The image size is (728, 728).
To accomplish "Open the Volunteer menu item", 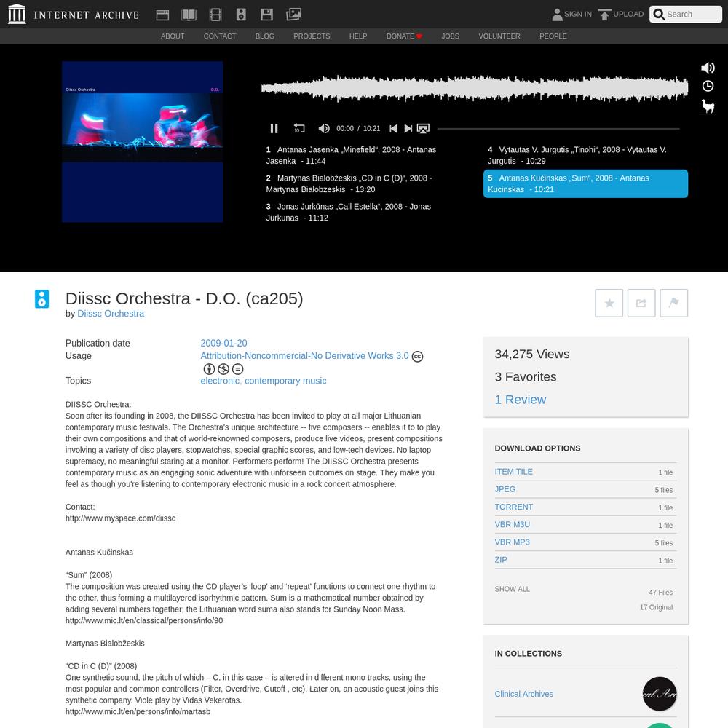I will [x=499, y=36].
